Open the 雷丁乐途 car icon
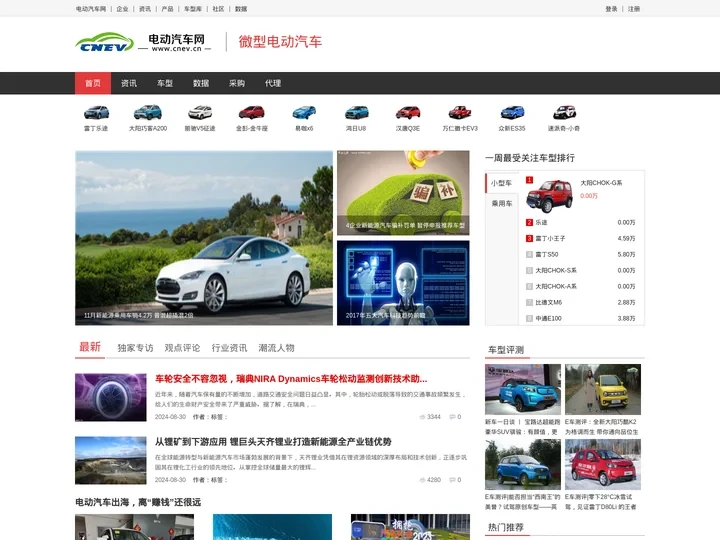The image size is (720, 540). tap(96, 112)
